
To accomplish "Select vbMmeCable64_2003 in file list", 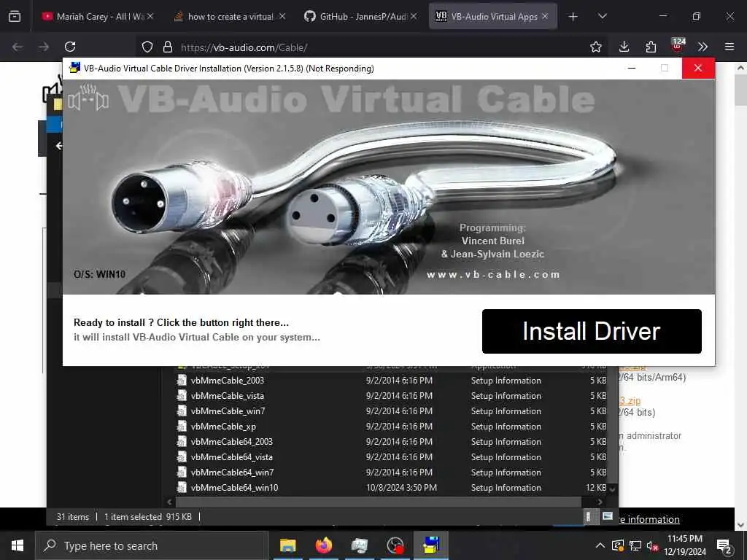I will (231, 441).
